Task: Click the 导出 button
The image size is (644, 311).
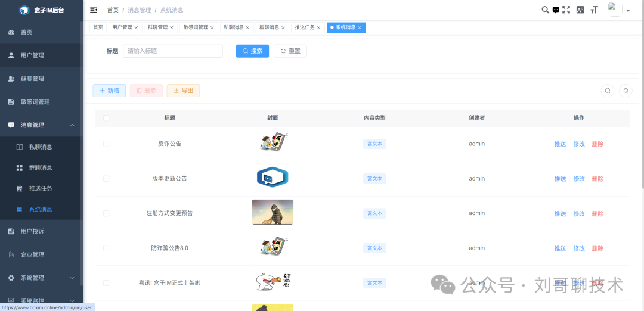Action: (x=183, y=91)
